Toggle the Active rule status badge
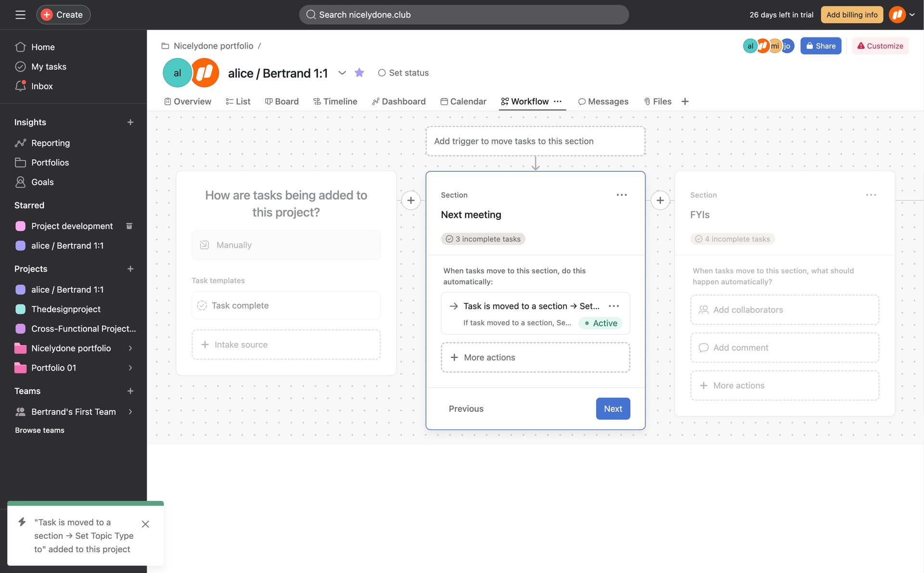The height and width of the screenshot is (573, 924). (x=600, y=323)
